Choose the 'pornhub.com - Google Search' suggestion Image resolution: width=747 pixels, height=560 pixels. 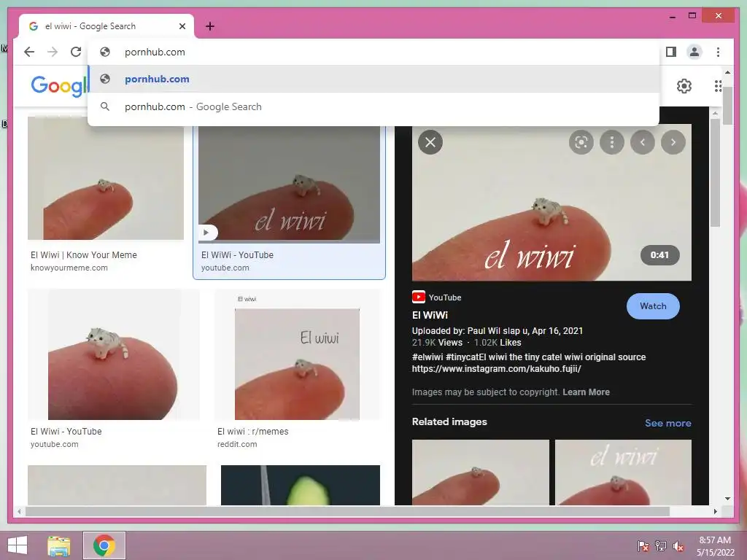point(374,106)
